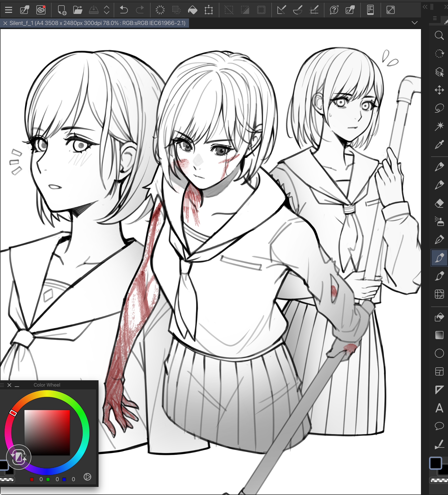Click the Fill paint-bucket command icon

[x=193, y=10]
